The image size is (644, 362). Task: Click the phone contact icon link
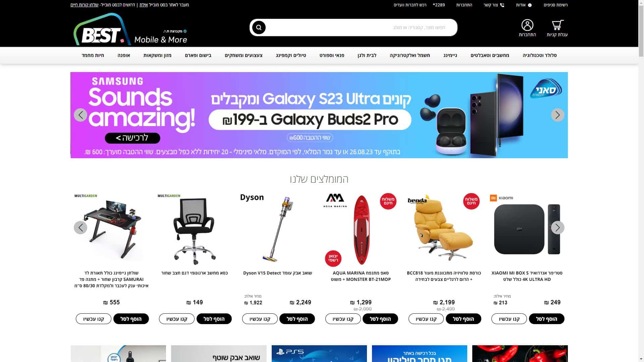click(x=494, y=5)
